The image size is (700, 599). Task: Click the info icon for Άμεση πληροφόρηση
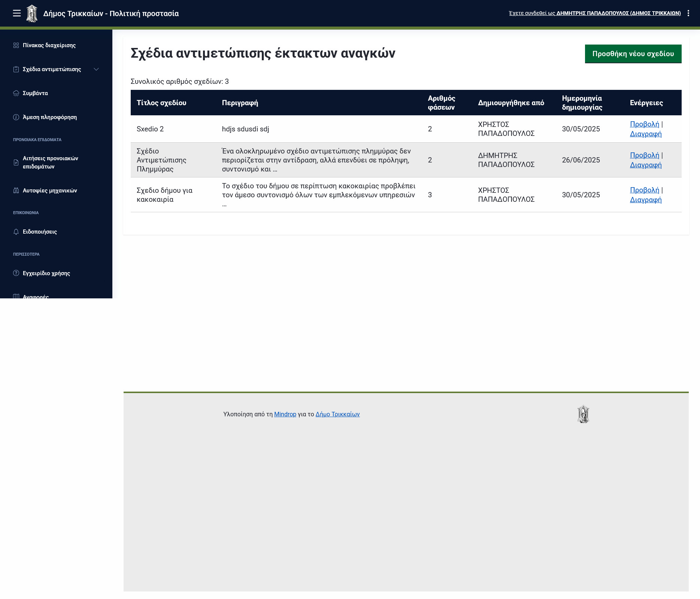[16, 117]
